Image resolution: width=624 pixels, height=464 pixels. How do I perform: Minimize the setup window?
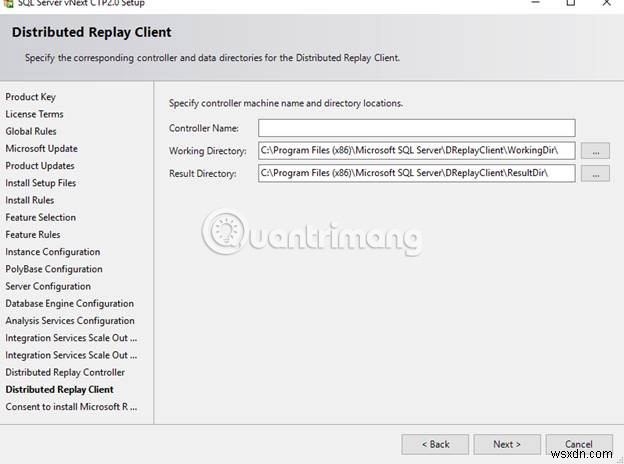536,2
